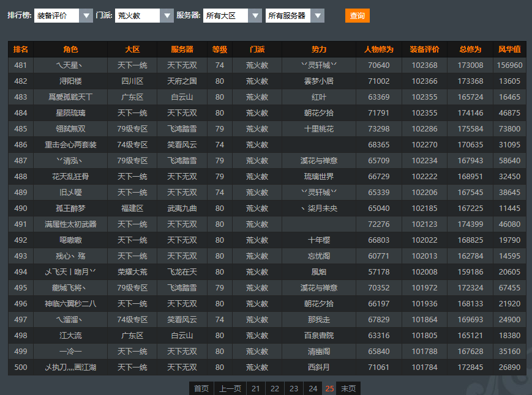Image resolution: width=532 pixels, height=395 pixels.
Task: Jump to page 23
Action: click(294, 388)
